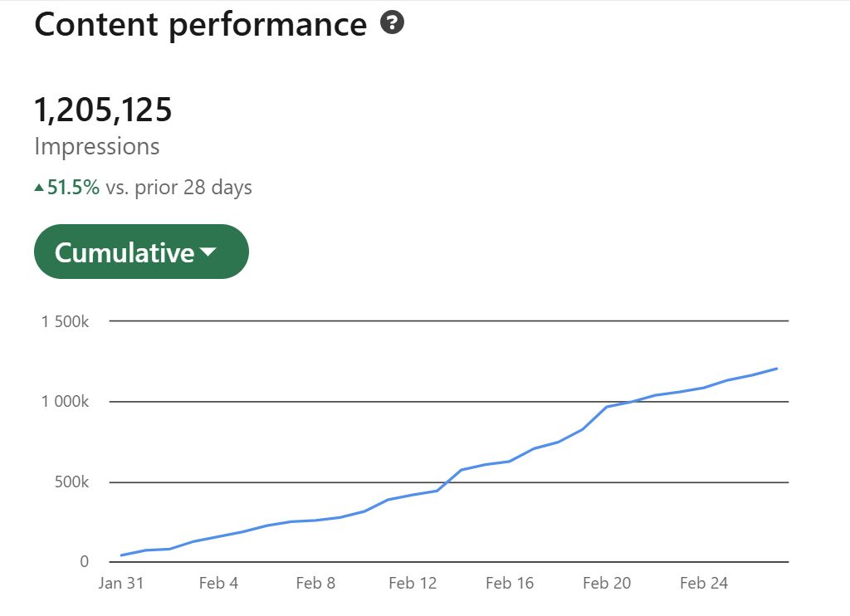Screen dimensions: 850x616
Task: Select the Feb 8 x-axis label
Action: (315, 584)
